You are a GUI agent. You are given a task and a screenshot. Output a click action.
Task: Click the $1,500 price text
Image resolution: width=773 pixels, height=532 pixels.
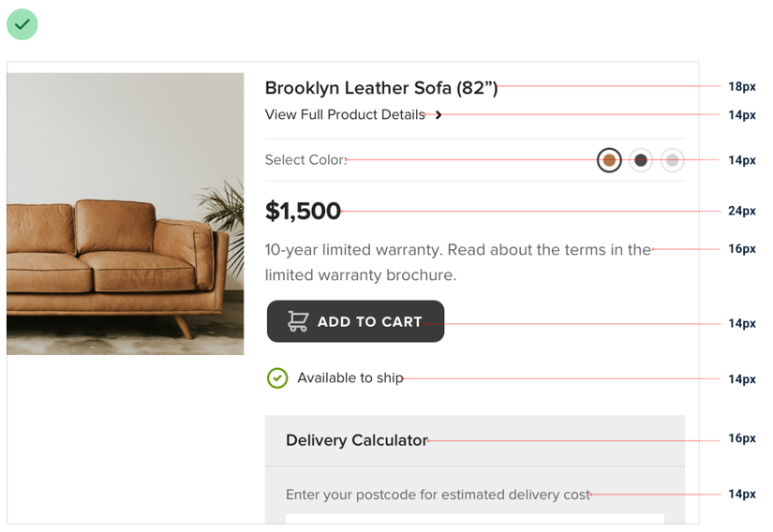point(303,211)
